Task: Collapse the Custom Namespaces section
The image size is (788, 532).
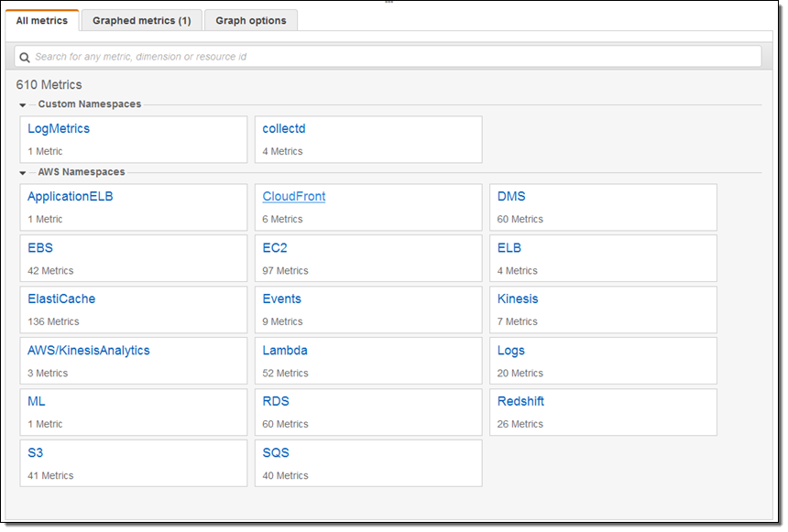Action: click(x=22, y=105)
